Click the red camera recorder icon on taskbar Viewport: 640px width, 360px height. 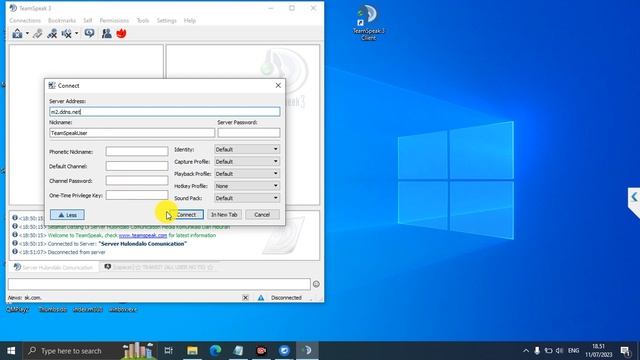261,351
